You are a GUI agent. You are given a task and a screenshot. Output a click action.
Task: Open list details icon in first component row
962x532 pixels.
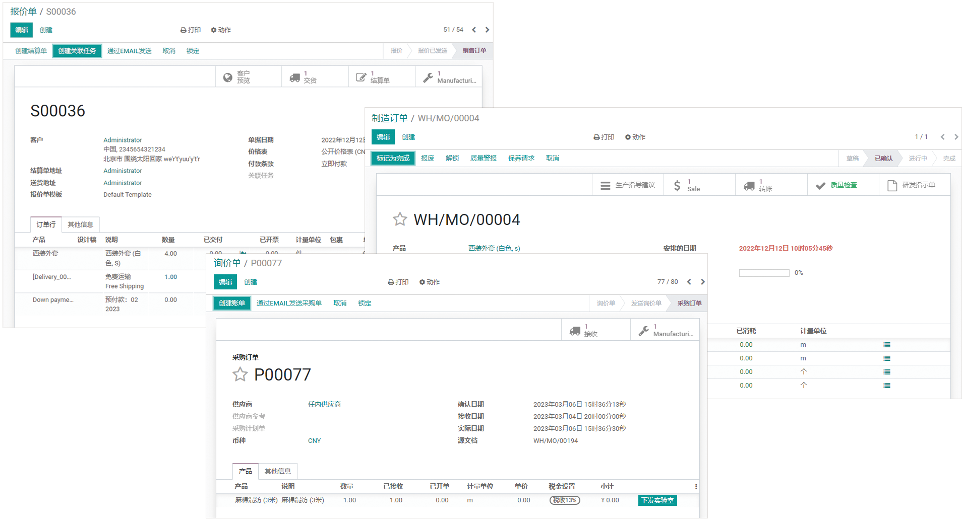click(885, 344)
